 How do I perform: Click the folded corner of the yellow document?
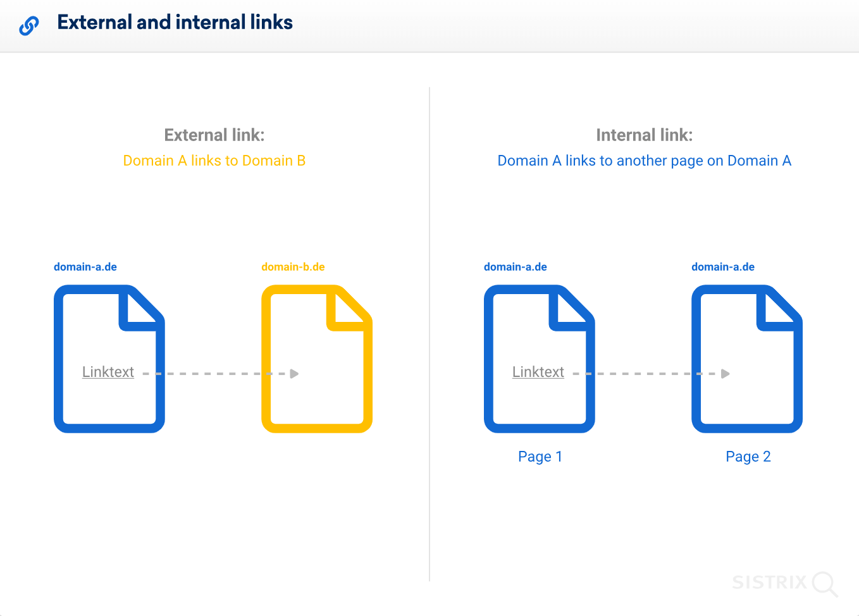point(348,309)
